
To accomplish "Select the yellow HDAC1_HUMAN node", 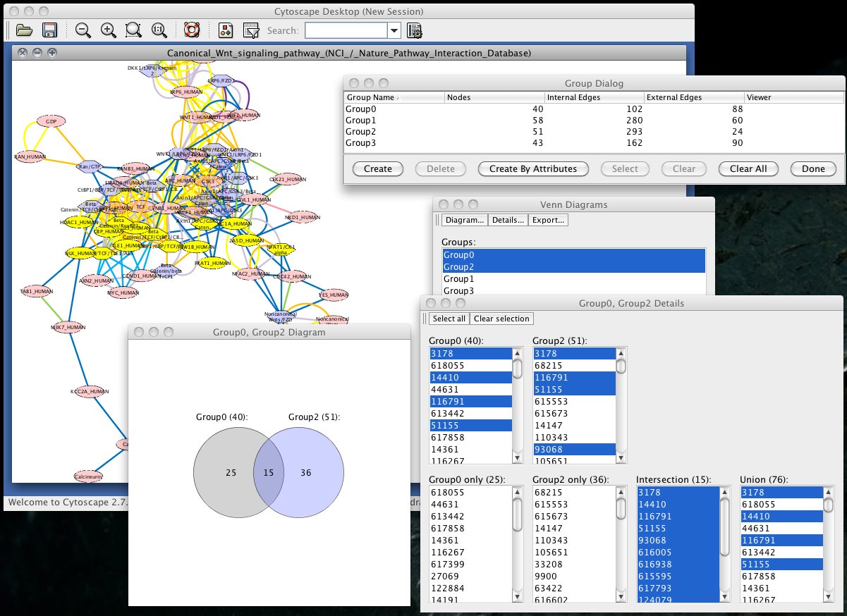I will click(x=79, y=222).
